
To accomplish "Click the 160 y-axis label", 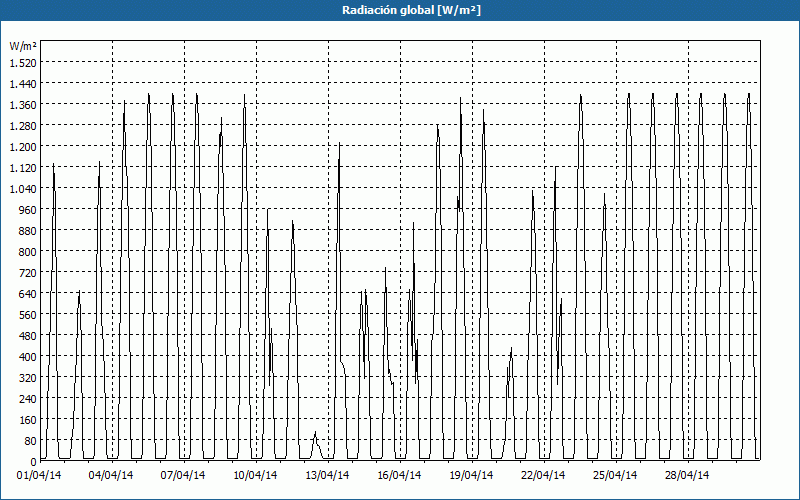I will tap(28, 419).
